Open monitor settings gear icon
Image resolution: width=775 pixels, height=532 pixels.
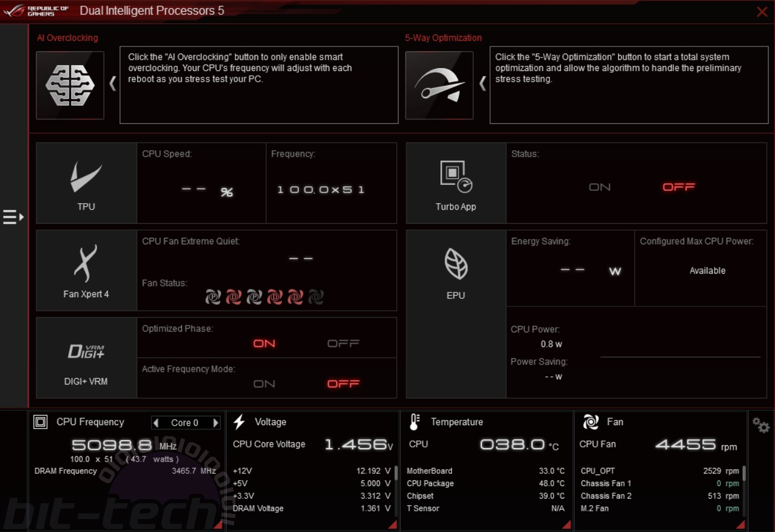click(761, 425)
